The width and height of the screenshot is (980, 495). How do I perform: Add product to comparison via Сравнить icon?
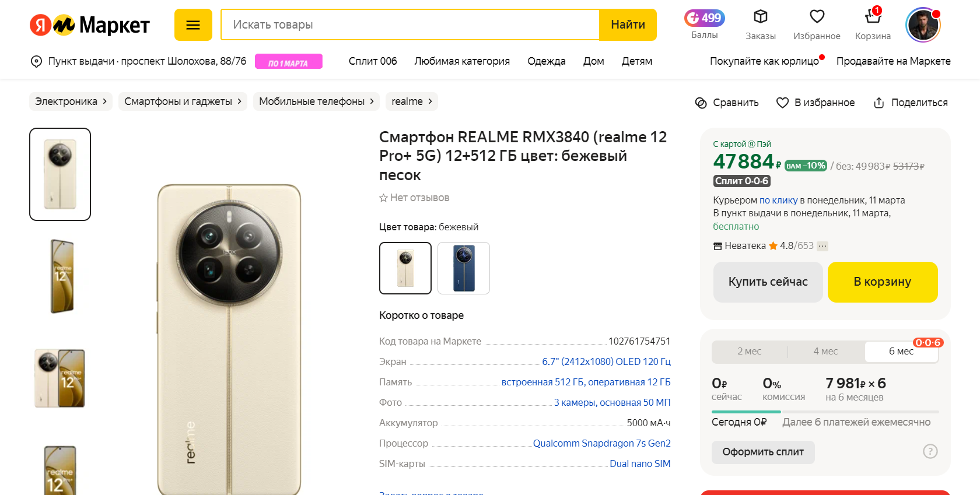tap(726, 102)
